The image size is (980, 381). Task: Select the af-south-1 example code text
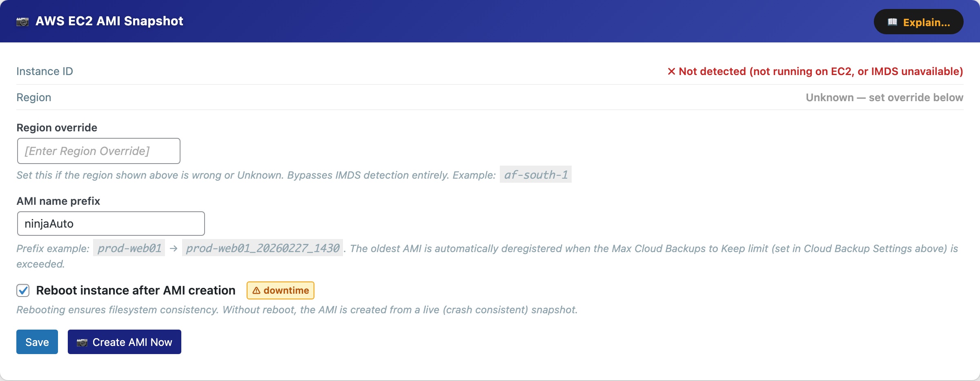(536, 175)
